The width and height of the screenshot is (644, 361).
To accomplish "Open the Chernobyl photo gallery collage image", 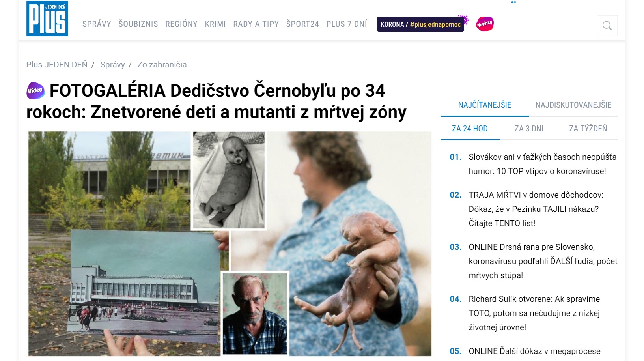I will (230, 243).
